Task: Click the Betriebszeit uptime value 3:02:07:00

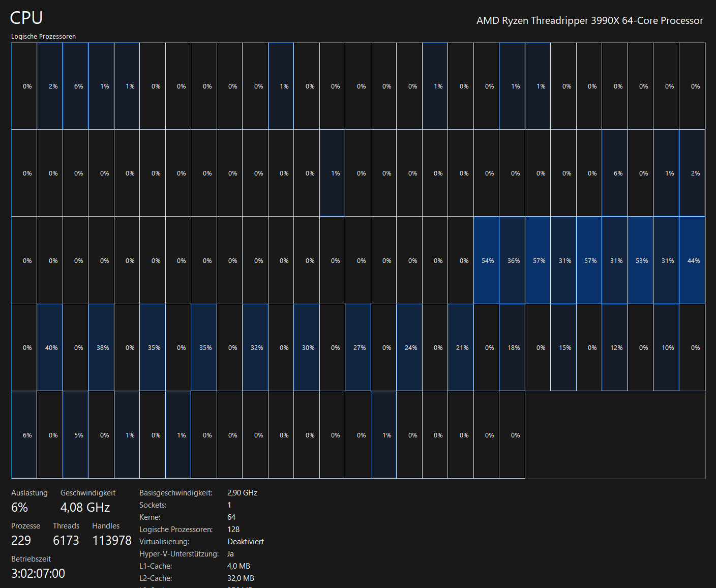Action: (x=38, y=574)
